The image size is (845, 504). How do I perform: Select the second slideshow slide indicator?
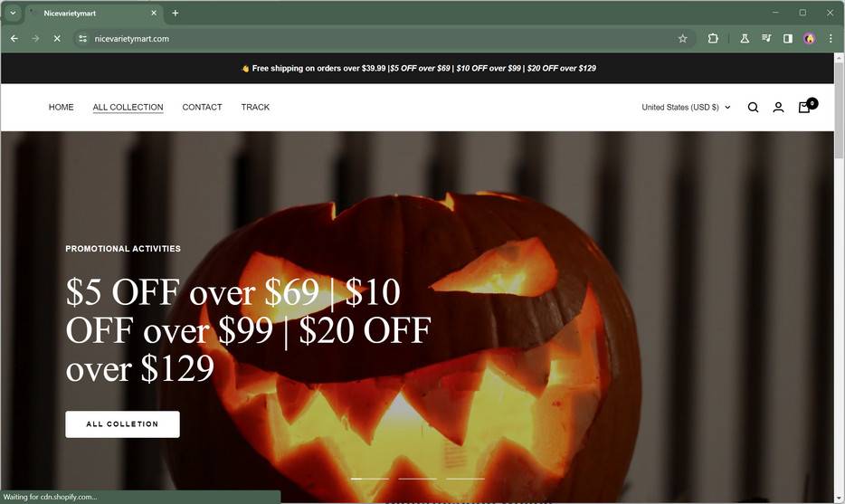click(x=418, y=478)
